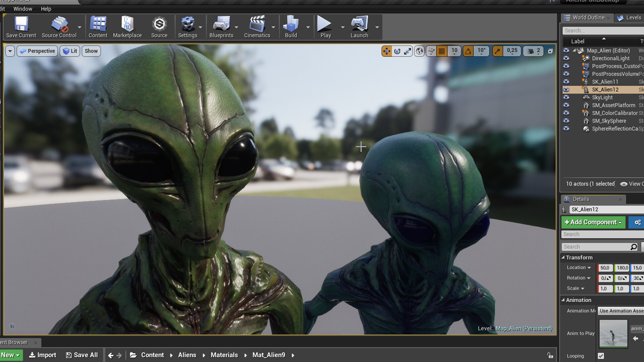Hide SK_Alien11 using its eye icon
644x362 pixels.
[x=567, y=81]
